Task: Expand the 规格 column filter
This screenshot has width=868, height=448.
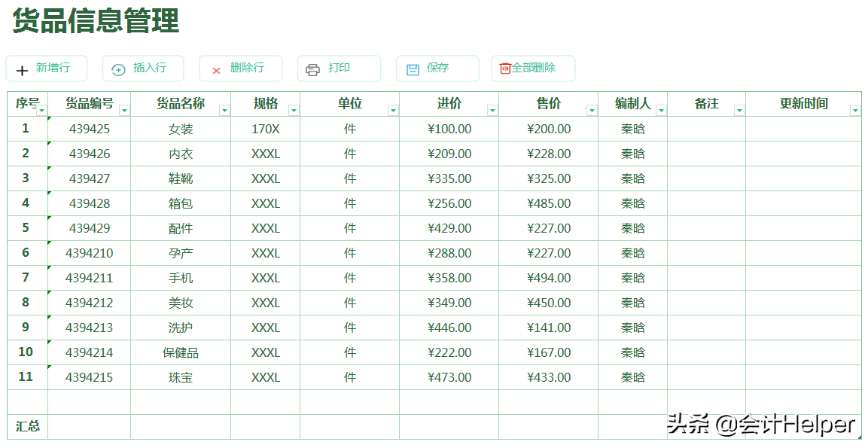Action: pyautogui.click(x=294, y=110)
